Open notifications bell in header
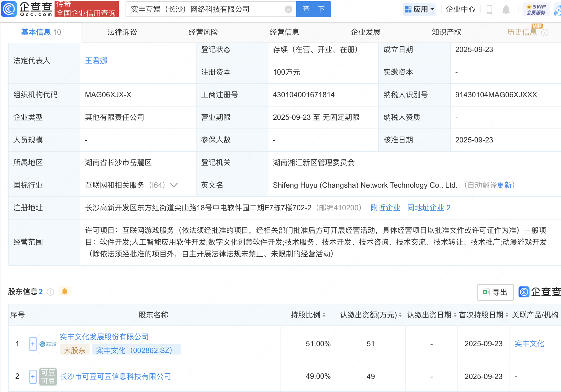 (x=506, y=10)
